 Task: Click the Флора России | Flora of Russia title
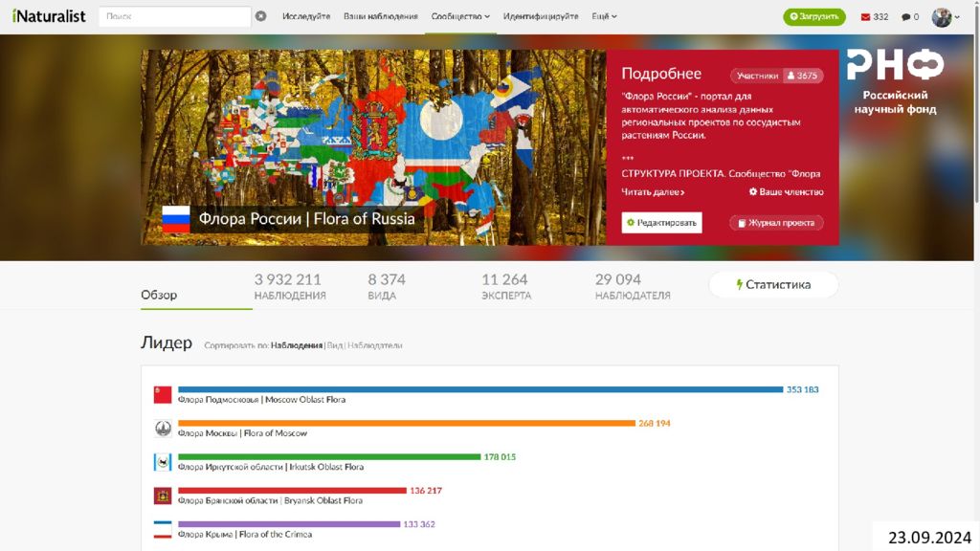pos(307,219)
